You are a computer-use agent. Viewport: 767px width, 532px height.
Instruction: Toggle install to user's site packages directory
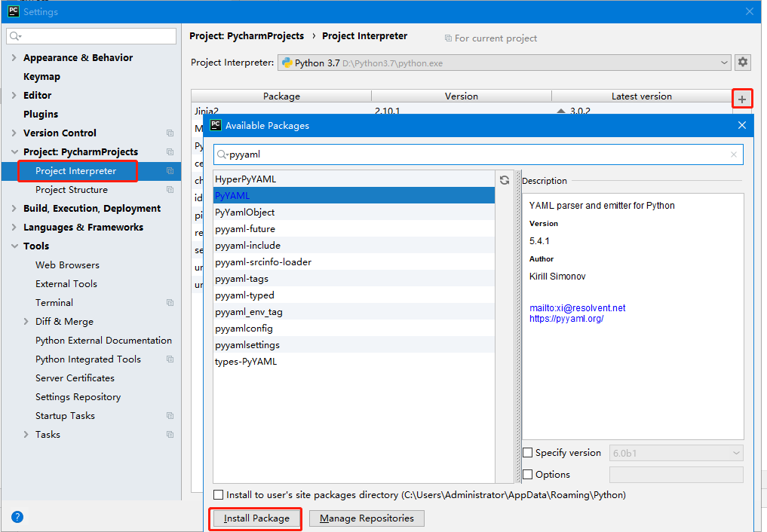(x=218, y=495)
